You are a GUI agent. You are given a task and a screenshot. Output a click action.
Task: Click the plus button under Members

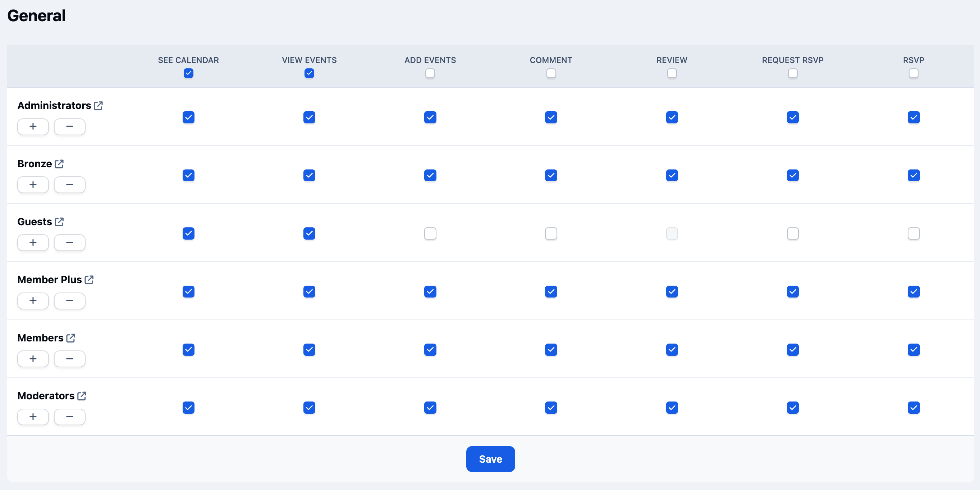point(33,359)
